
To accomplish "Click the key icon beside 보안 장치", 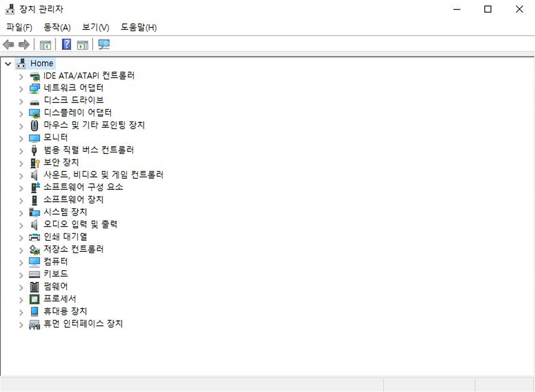I will pyautogui.click(x=34, y=163).
